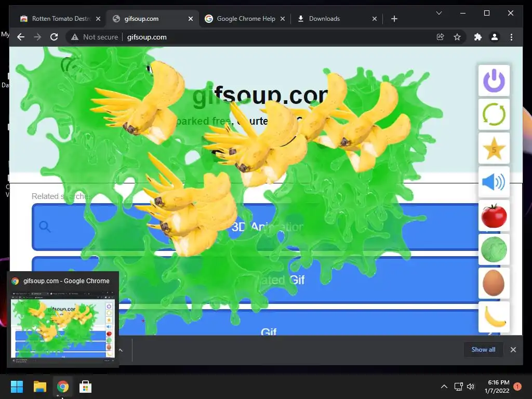Select the brown egg weapon

pyautogui.click(x=494, y=283)
